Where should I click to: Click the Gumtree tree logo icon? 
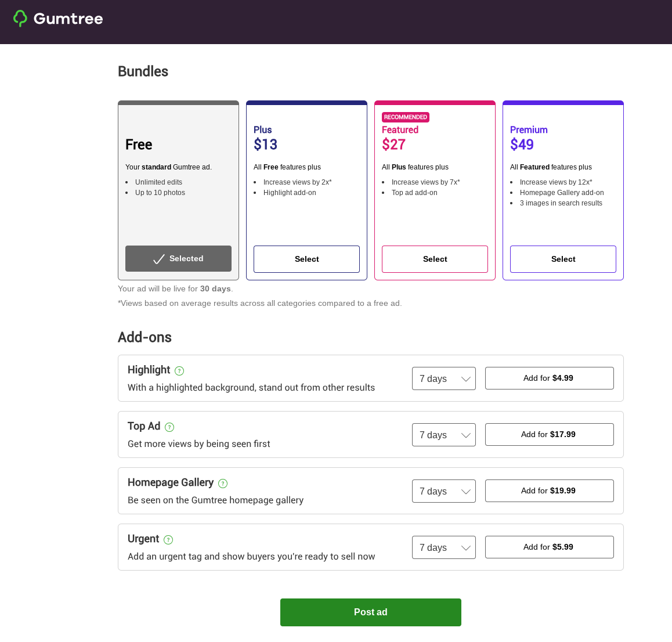click(x=20, y=19)
